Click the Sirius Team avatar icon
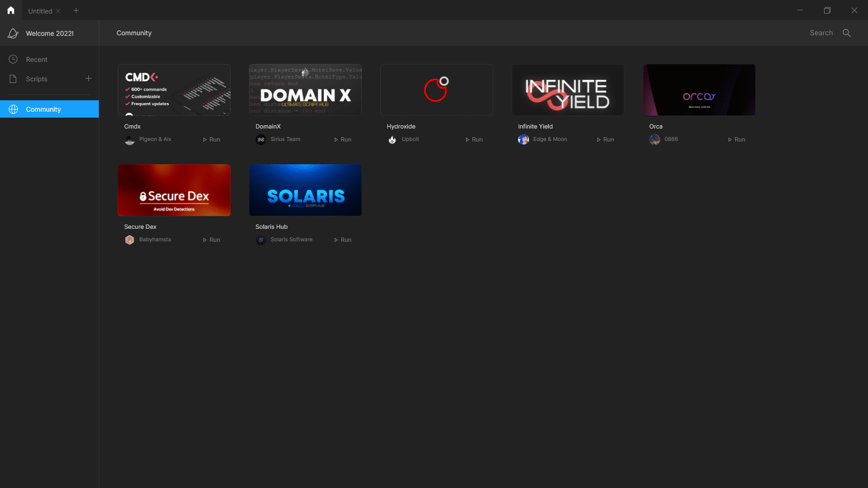 tap(261, 140)
